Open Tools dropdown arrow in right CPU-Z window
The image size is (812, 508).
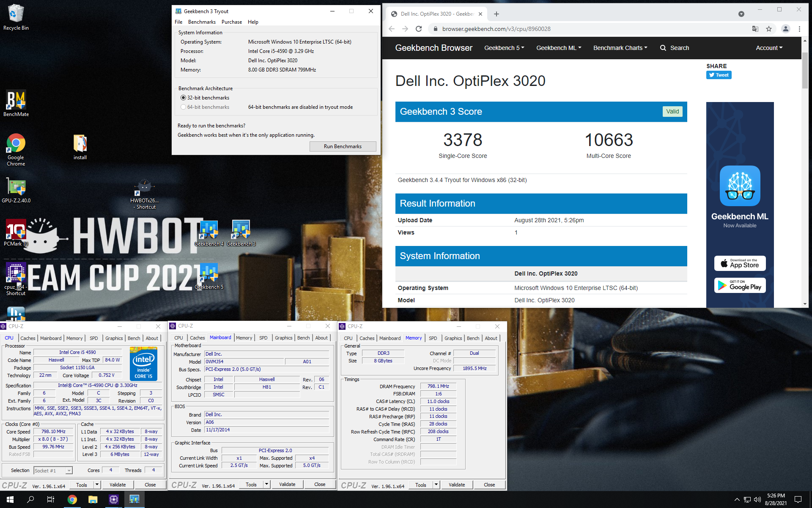(x=436, y=485)
